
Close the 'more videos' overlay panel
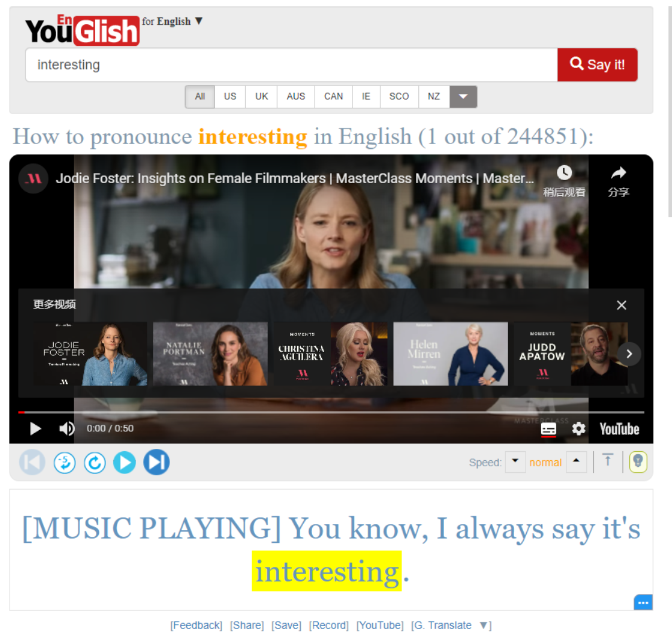click(621, 305)
